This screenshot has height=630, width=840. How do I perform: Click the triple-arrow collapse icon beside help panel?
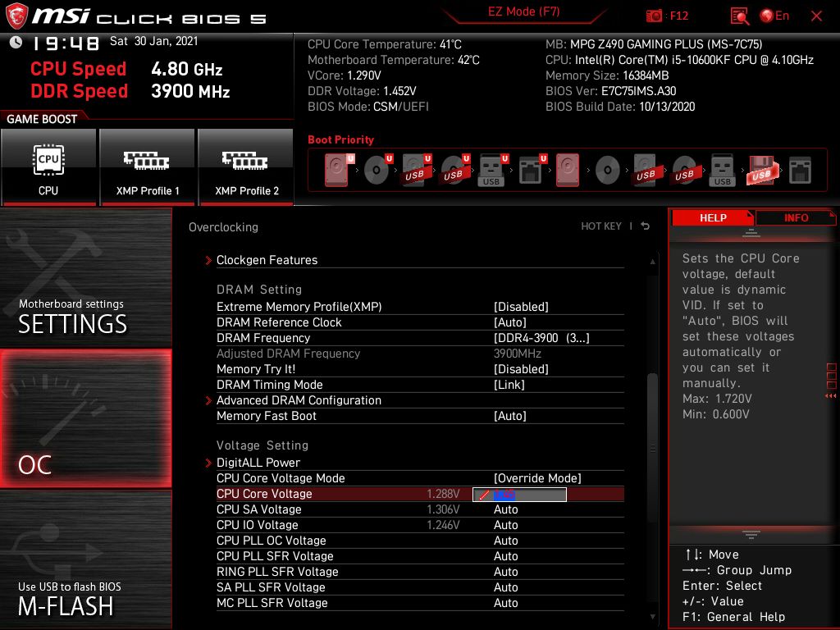tap(831, 396)
